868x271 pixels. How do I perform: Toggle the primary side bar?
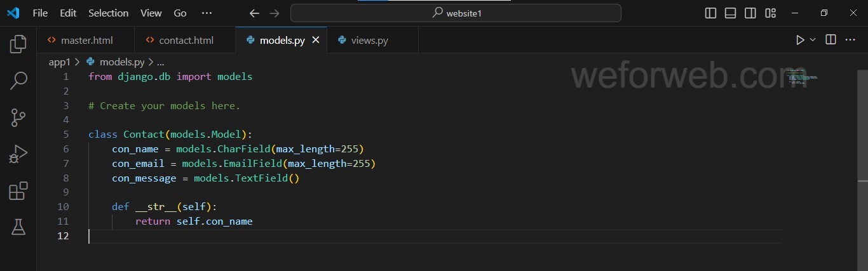711,13
